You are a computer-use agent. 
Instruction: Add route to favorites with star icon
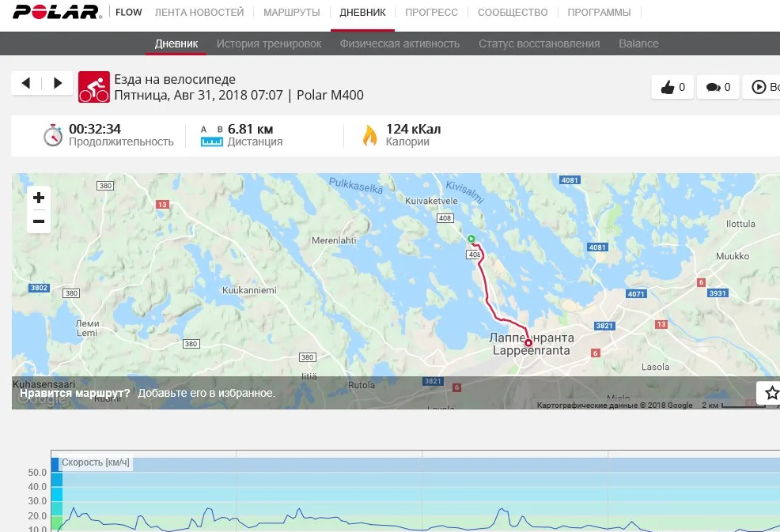[769, 393]
